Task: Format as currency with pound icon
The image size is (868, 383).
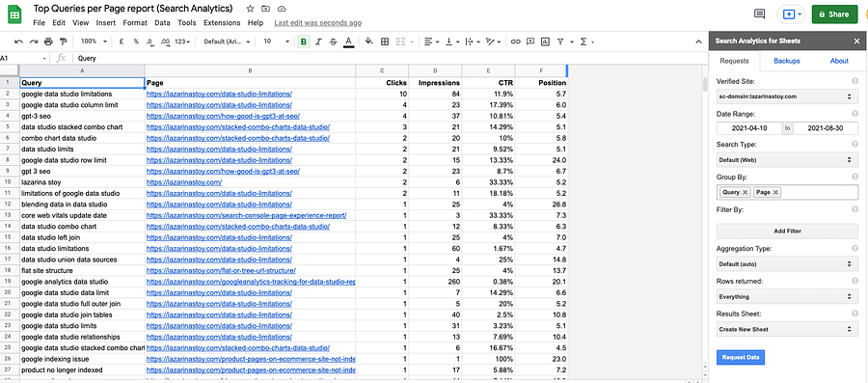Action: pyautogui.click(x=122, y=41)
